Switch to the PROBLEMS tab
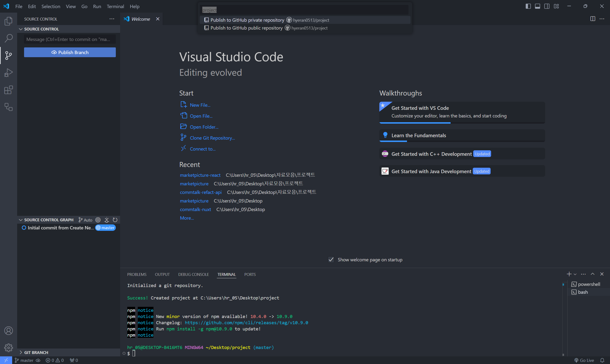This screenshot has height=364, width=610. [137, 274]
